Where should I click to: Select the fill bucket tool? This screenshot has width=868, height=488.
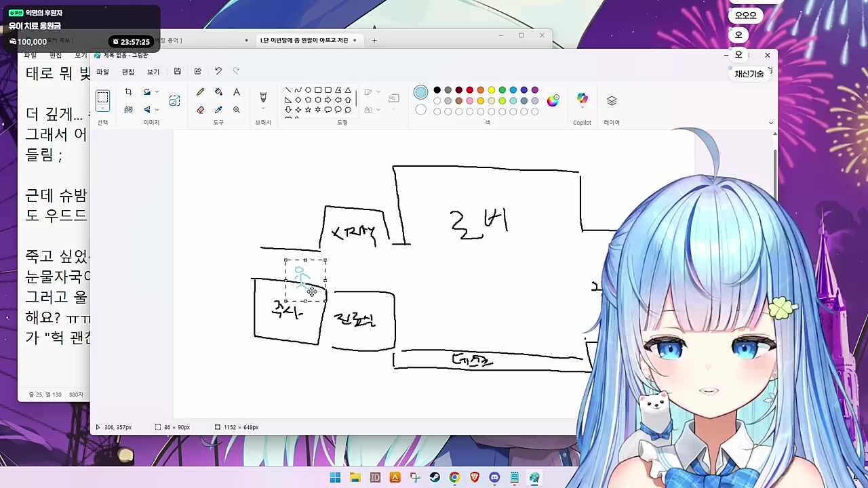coord(218,92)
